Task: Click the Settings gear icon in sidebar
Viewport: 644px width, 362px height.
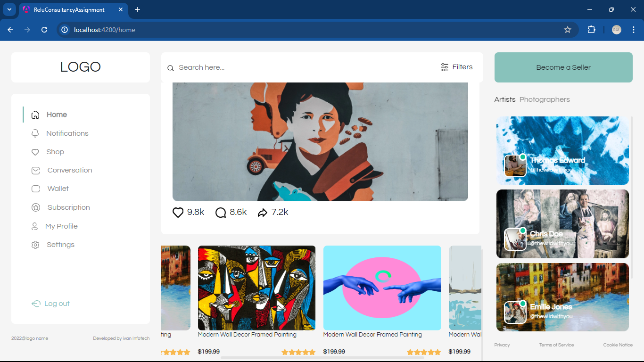Action: point(35,245)
